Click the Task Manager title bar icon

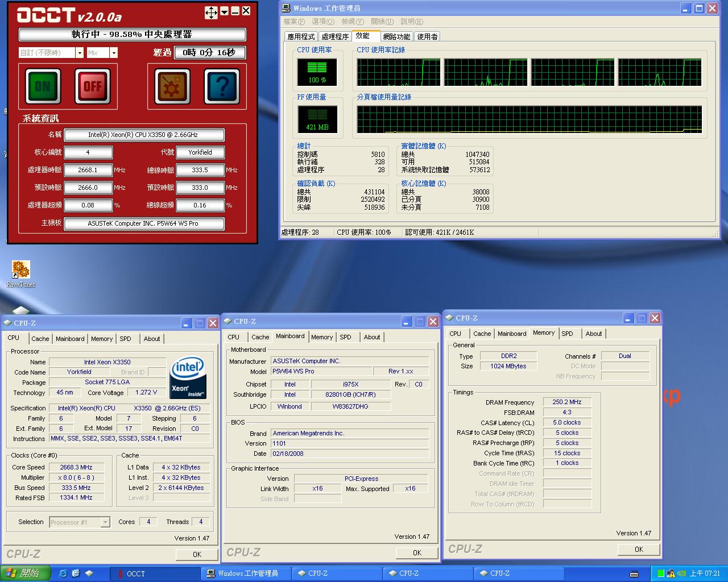click(286, 9)
